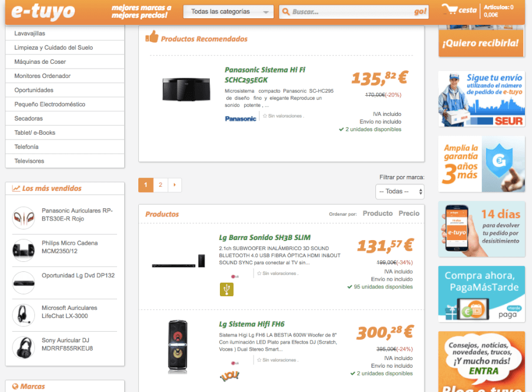
Task: Open the brand filter -- Todas -- dropdown
Action: pos(401,192)
